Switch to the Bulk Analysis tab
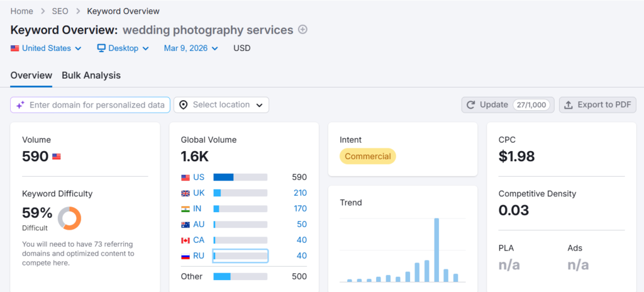The height and width of the screenshot is (292, 644). click(x=91, y=76)
